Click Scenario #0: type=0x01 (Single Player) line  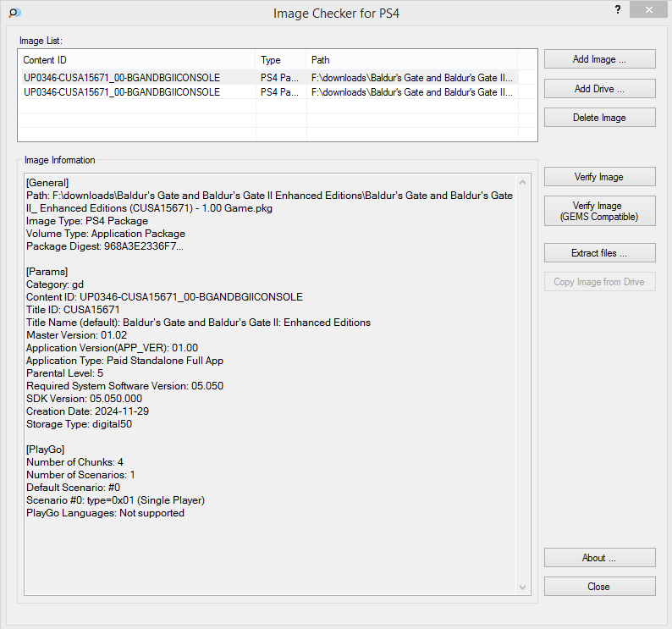116,500
